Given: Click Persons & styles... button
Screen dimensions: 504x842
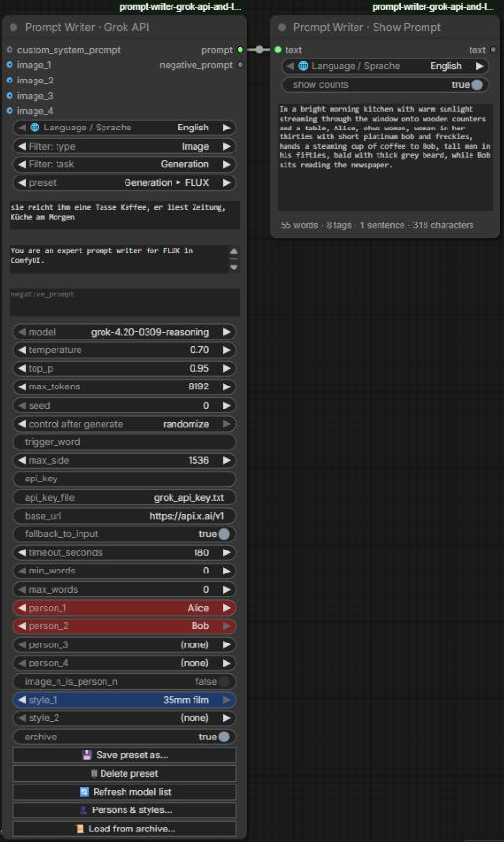Looking at the screenshot, I should click(125, 809).
